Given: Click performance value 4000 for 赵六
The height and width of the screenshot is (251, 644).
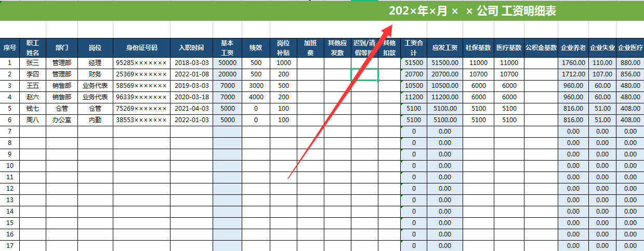Looking at the screenshot, I should coord(256,97).
